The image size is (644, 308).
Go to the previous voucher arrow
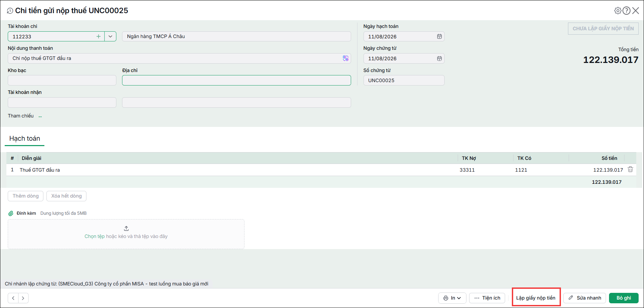pos(13,298)
